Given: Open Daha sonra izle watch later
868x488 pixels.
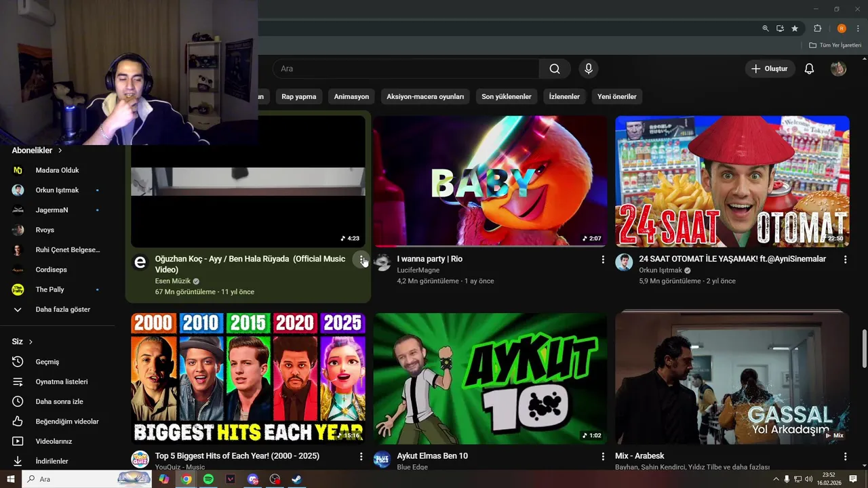Looking at the screenshot, I should click(x=58, y=402).
